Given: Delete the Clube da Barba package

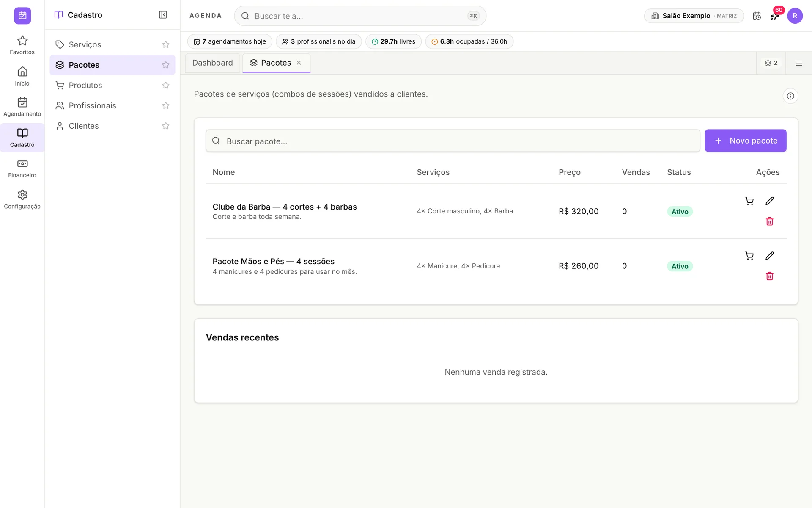Looking at the screenshot, I should (770, 221).
